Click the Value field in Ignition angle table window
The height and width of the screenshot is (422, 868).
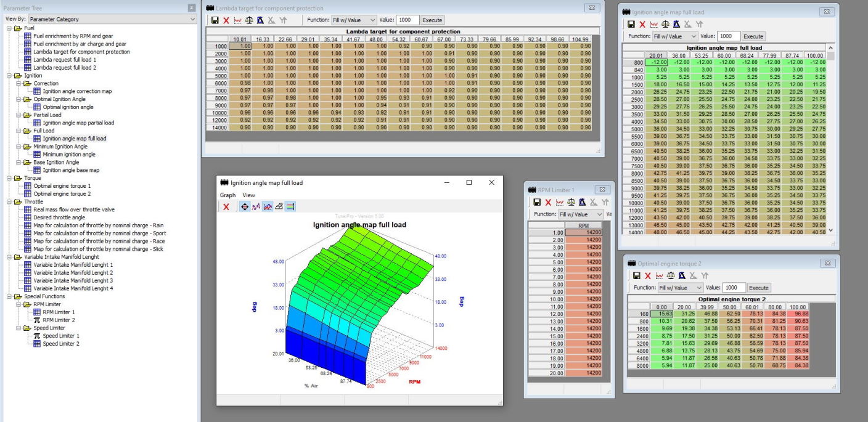point(728,36)
